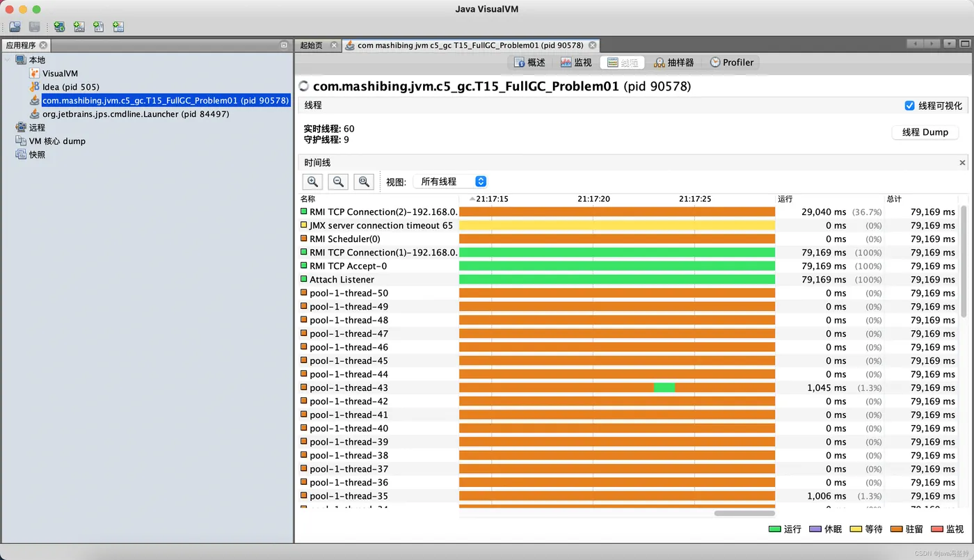Screen dimensions: 974x560
Task: Close the 起始页 tab
Action: [334, 45]
